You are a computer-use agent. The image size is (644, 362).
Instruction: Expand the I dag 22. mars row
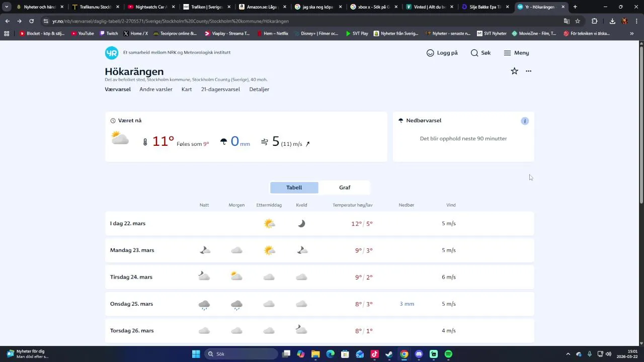[319, 223]
